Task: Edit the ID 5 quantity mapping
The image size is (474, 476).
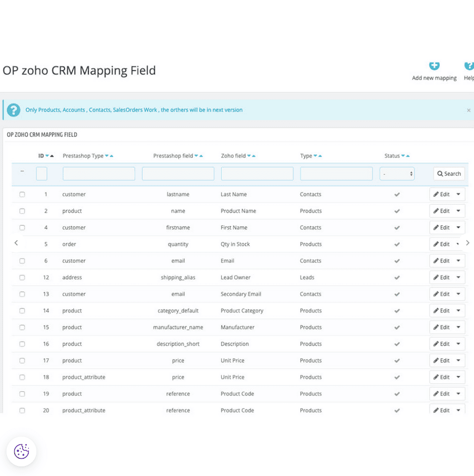Action: (x=442, y=244)
